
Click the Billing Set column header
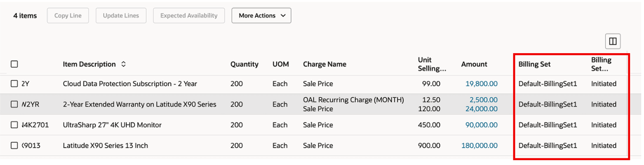[534, 64]
